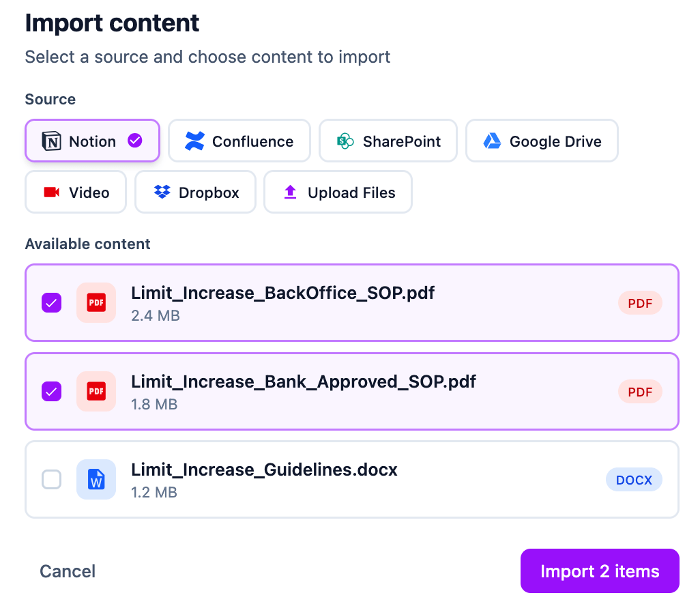The image size is (700, 606).
Task: Click the checkmark badge on the Notion tile
Action: (x=134, y=141)
